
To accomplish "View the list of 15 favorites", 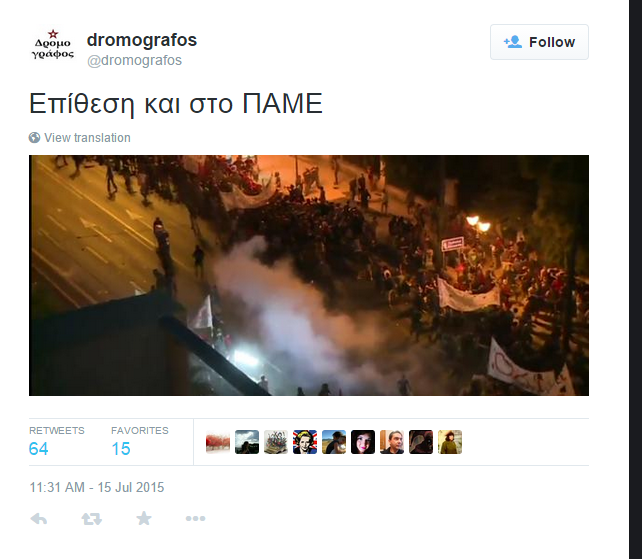I will pos(140,441).
